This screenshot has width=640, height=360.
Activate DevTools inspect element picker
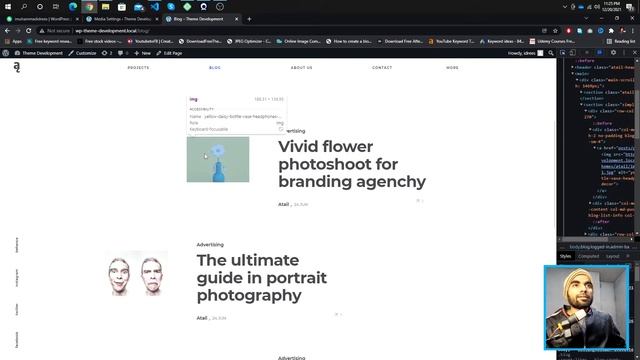point(562,53)
